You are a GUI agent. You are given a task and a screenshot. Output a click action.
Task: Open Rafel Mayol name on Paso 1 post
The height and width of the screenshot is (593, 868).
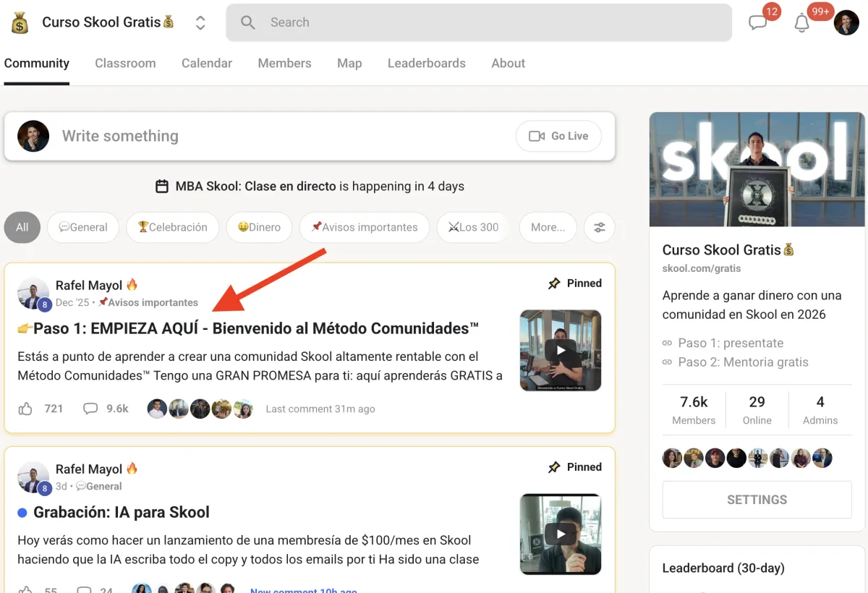coord(89,285)
